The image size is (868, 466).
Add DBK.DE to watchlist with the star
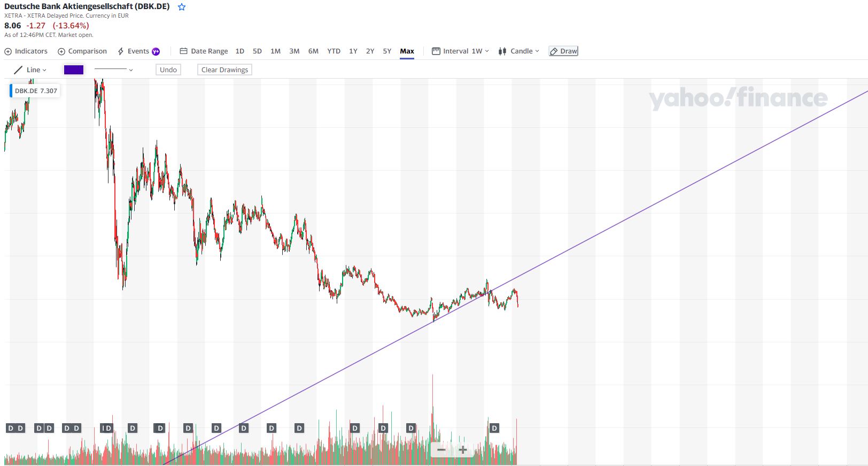tap(182, 7)
